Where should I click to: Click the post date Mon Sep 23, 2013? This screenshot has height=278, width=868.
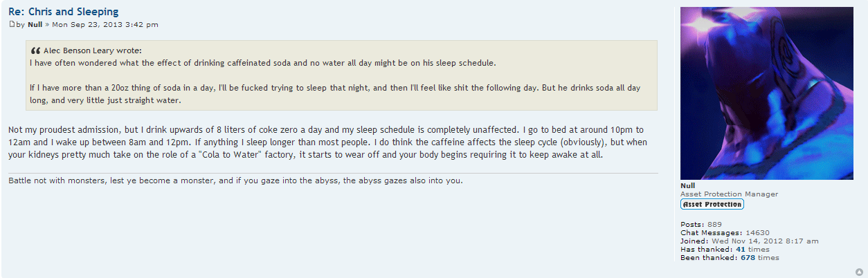click(x=105, y=25)
